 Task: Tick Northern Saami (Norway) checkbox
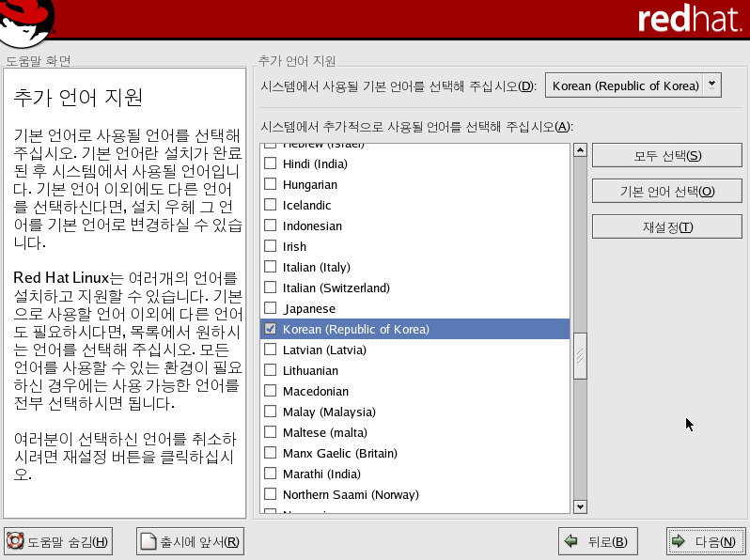271,494
